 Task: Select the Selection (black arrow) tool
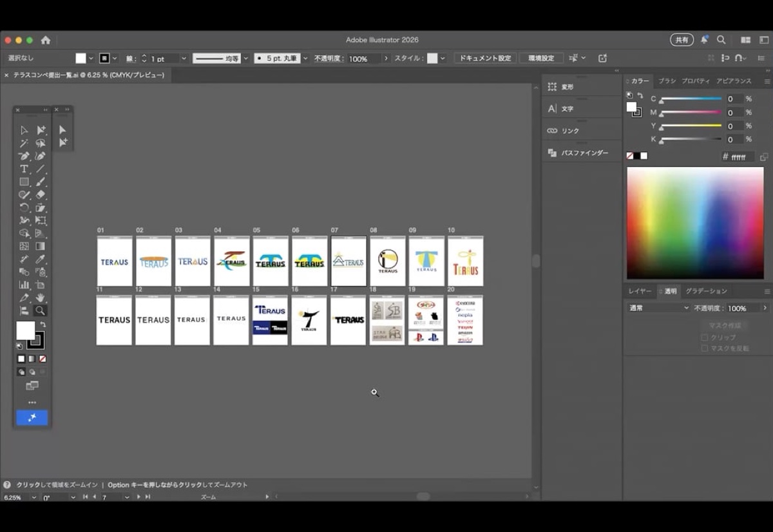pos(24,130)
